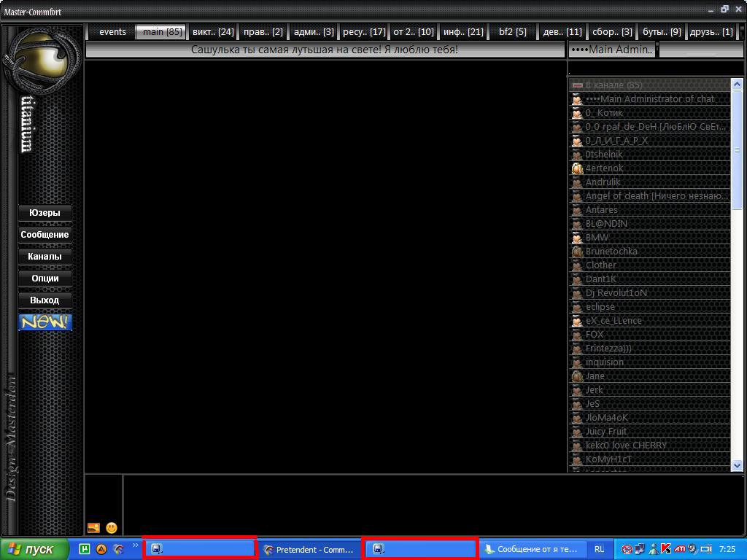Screen dimensions: 747x560
Task: Click the ATI icon in system tray
Action: pyautogui.click(x=679, y=549)
